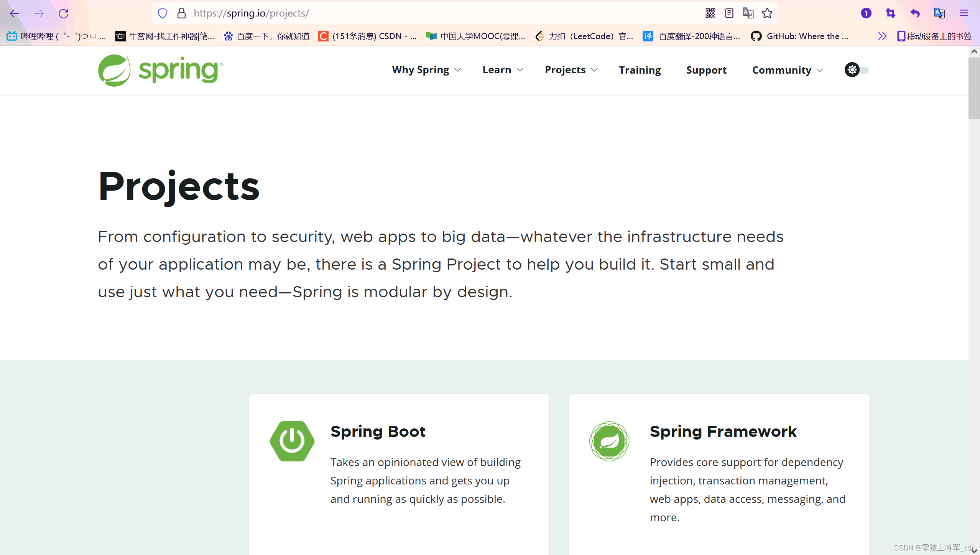This screenshot has width=980, height=555.
Task: Reload the current page
Action: (64, 14)
